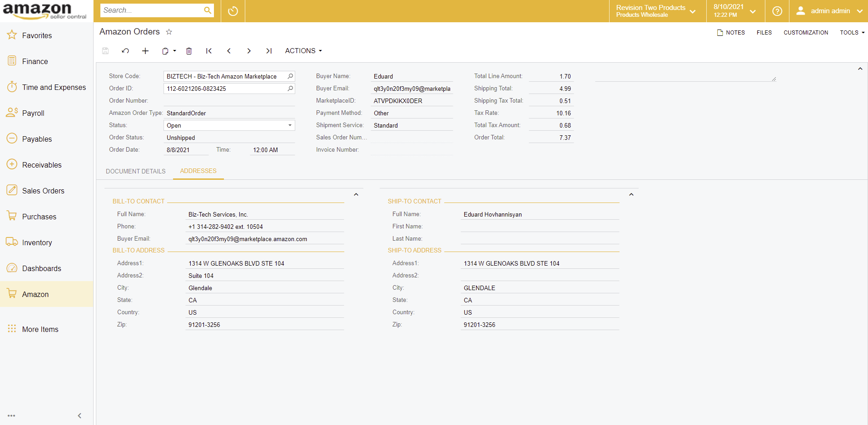868x425 pixels.
Task: Click the three-dot menu at sidebar bottom
Action: 11,415
